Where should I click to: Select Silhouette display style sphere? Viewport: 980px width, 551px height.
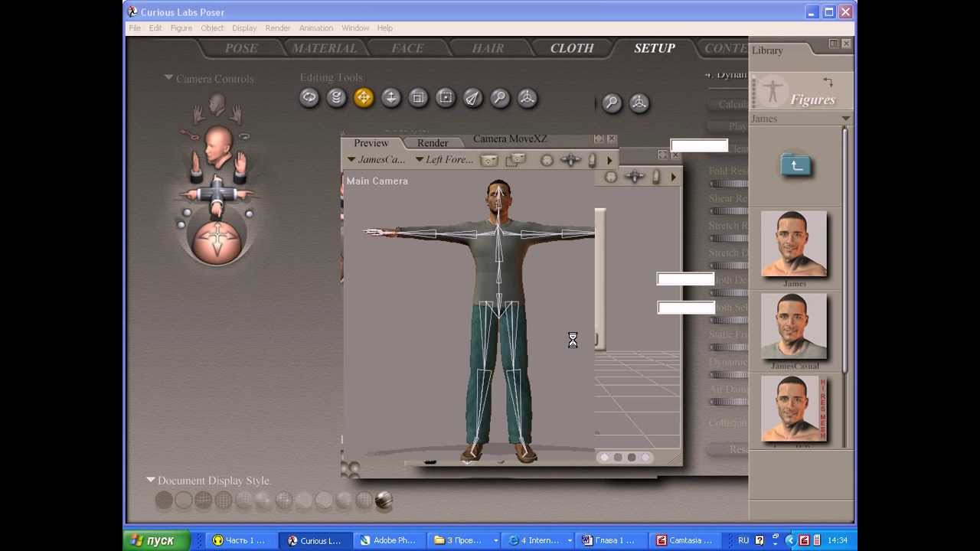tap(164, 500)
